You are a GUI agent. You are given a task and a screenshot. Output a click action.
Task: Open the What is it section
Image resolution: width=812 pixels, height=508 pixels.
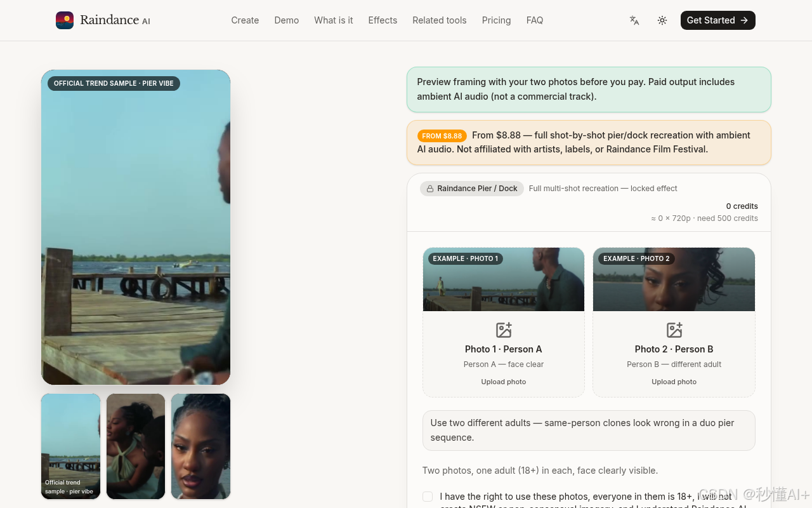334,20
